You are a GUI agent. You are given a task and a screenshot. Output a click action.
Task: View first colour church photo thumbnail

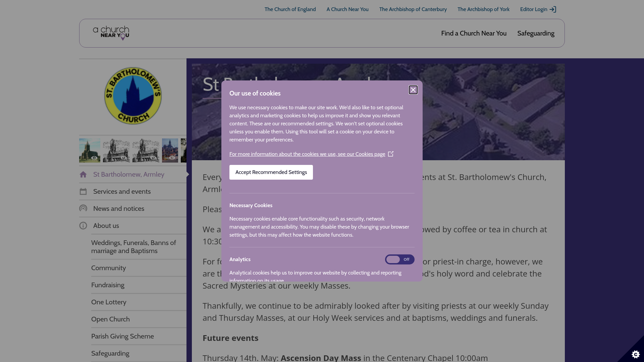pos(90,150)
